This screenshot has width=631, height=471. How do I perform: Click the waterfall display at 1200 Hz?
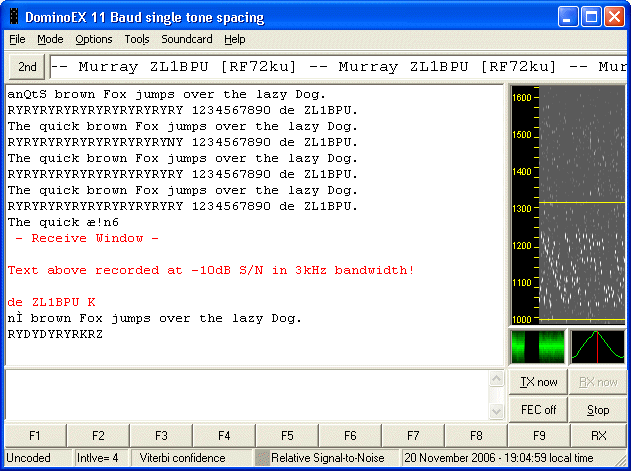[x=582, y=246]
